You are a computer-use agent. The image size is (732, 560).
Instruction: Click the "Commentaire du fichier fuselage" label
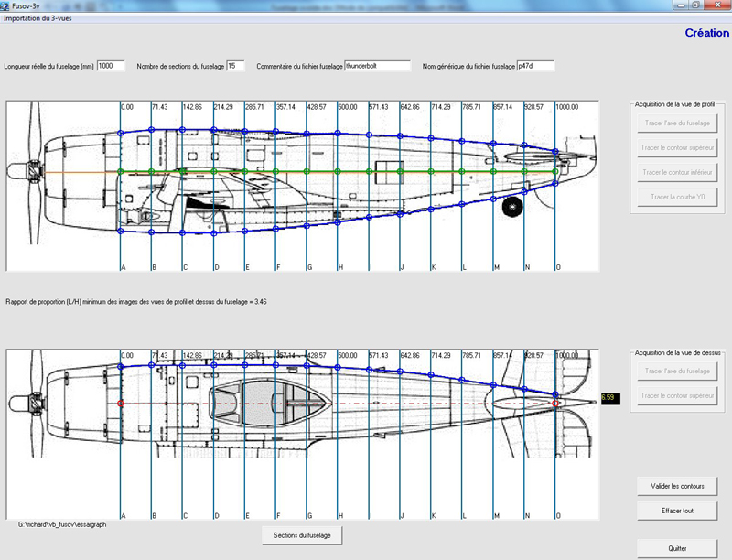point(300,67)
